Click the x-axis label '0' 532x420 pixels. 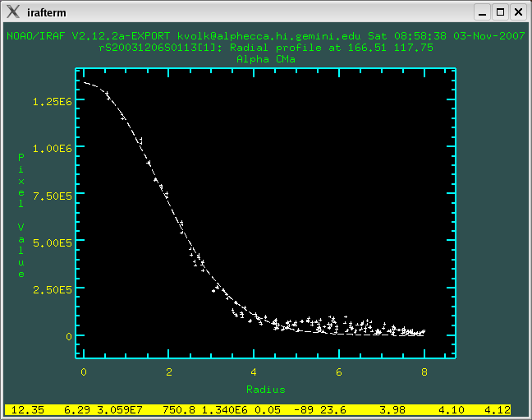[x=84, y=372]
